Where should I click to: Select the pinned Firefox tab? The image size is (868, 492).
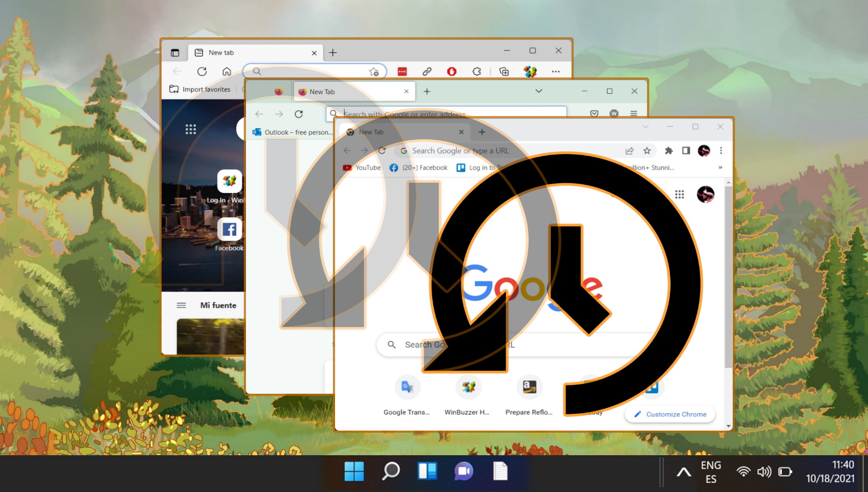click(278, 92)
